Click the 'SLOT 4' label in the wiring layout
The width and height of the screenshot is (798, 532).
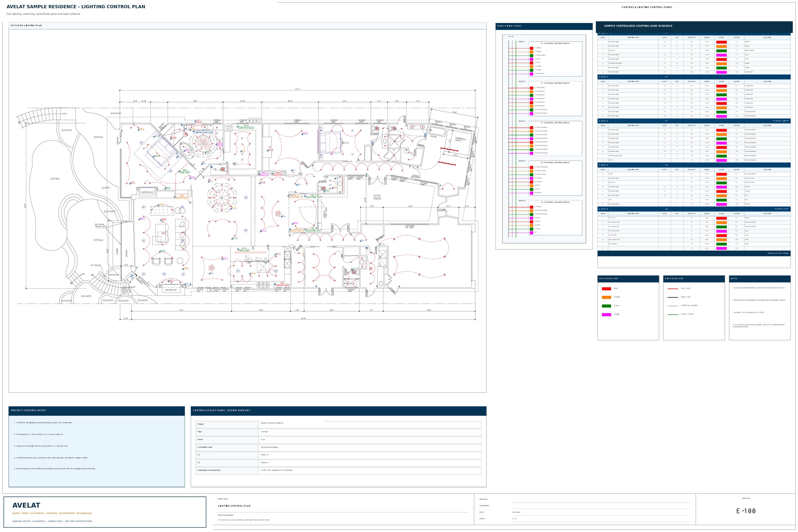522,161
